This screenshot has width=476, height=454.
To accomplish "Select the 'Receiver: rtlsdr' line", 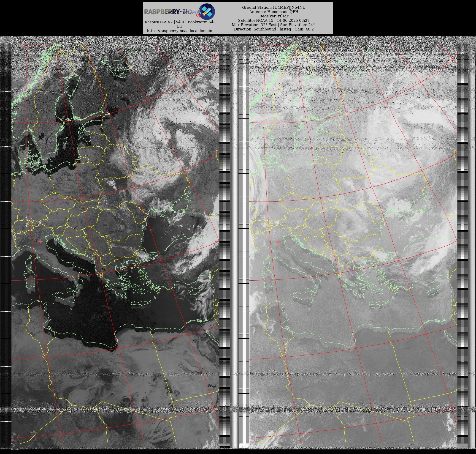I will tap(274, 16).
